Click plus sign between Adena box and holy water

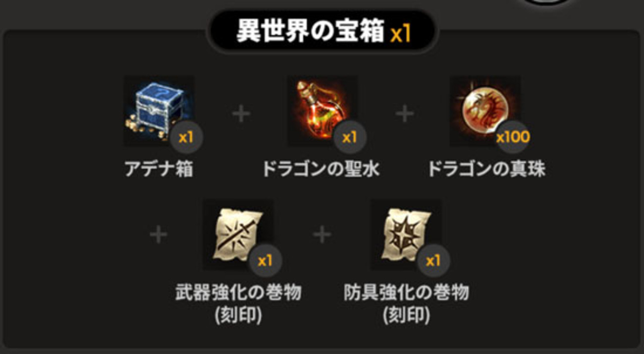tap(241, 114)
